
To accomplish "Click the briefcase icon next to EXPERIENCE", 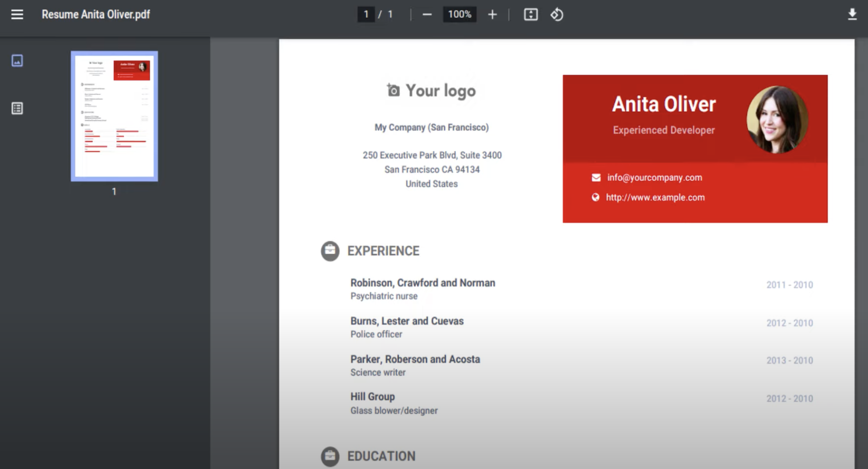I will point(330,251).
